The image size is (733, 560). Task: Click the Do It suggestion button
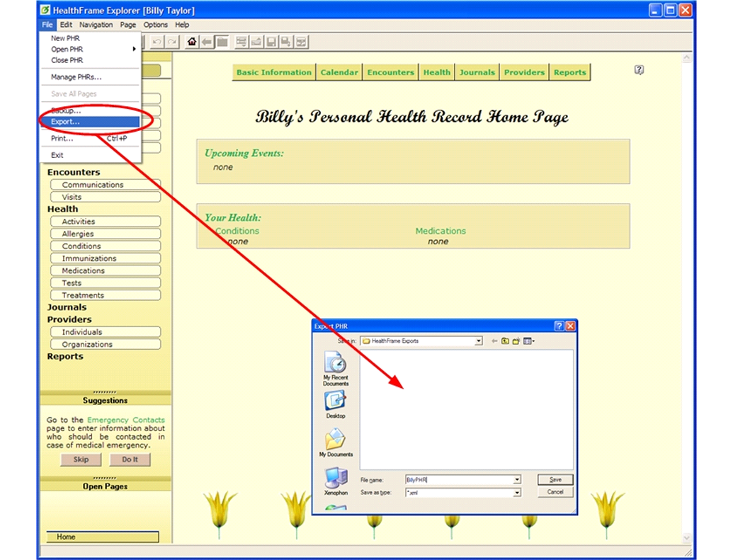130,459
